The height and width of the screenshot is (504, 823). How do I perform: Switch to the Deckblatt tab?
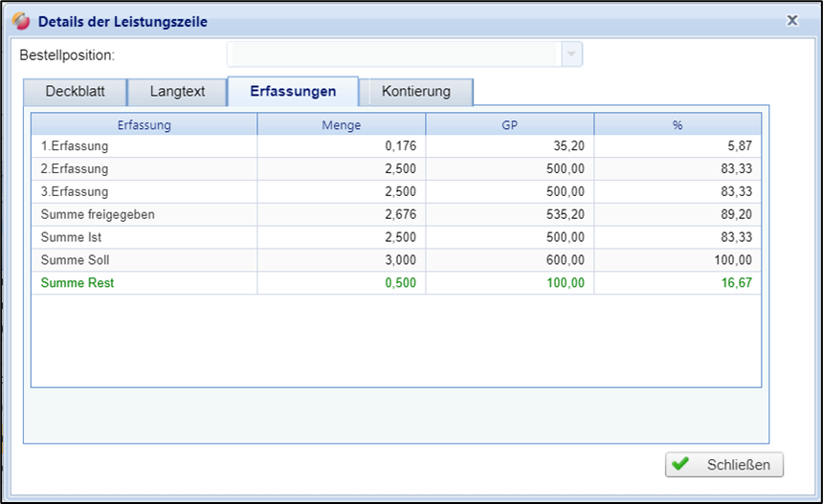(75, 92)
